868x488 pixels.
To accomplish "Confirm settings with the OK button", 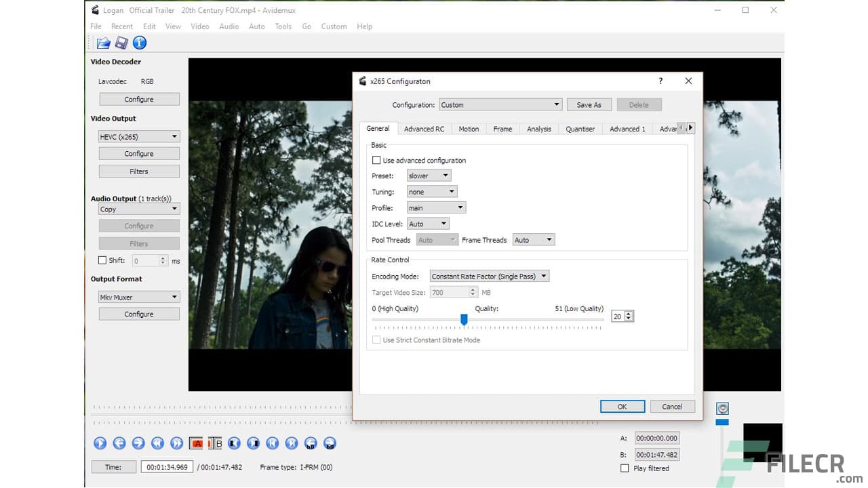I will click(622, 406).
